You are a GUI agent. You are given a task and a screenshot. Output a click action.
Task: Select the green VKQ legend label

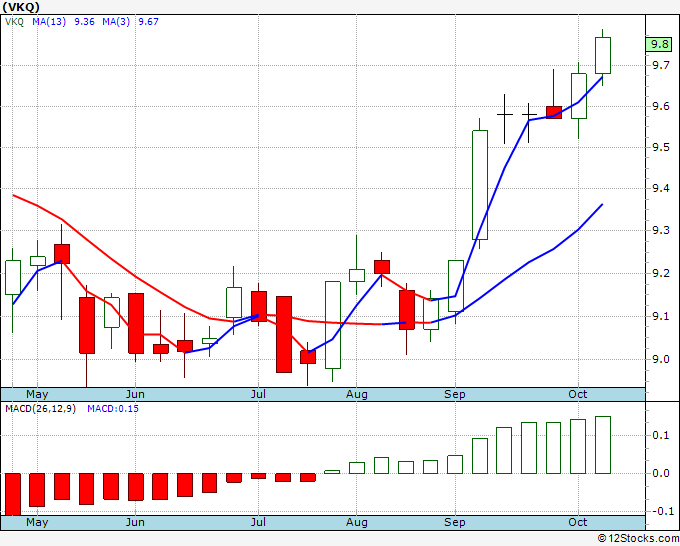point(14,22)
